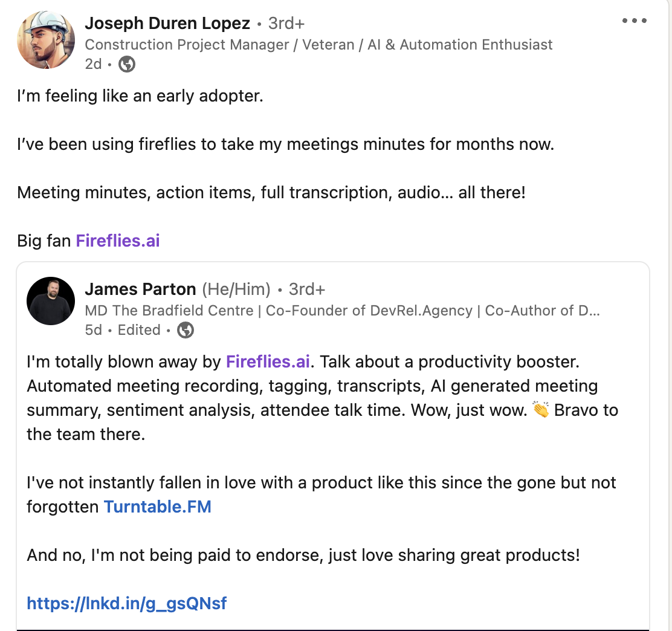Click the 3rd+ connection label for Joseph
Image resolution: width=672 pixels, height=631 pixels.
coord(285,23)
